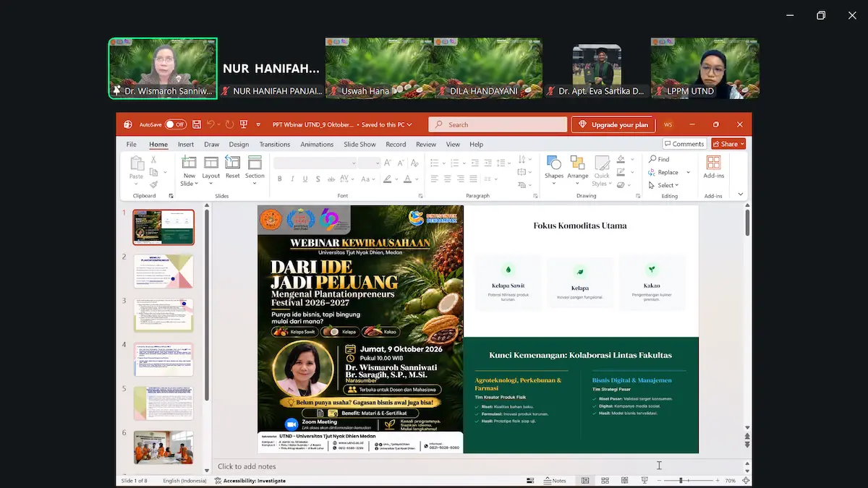The width and height of the screenshot is (868, 488).
Task: Collapse the ribbon chevron
Action: point(740,194)
